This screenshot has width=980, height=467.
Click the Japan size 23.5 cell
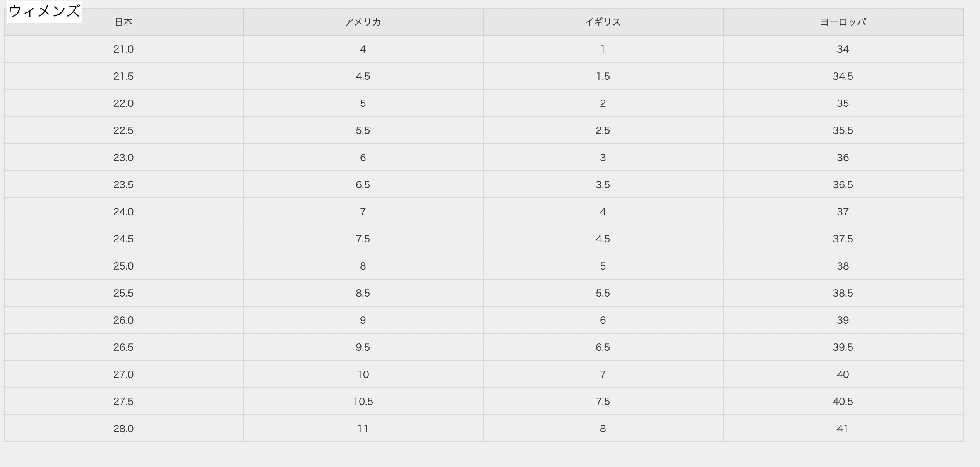point(124,185)
